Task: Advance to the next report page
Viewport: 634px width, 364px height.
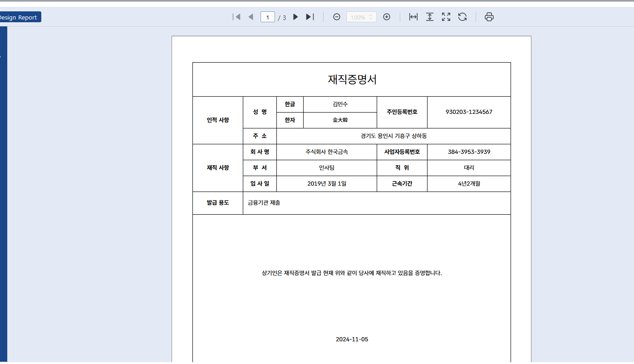Action: click(x=295, y=17)
